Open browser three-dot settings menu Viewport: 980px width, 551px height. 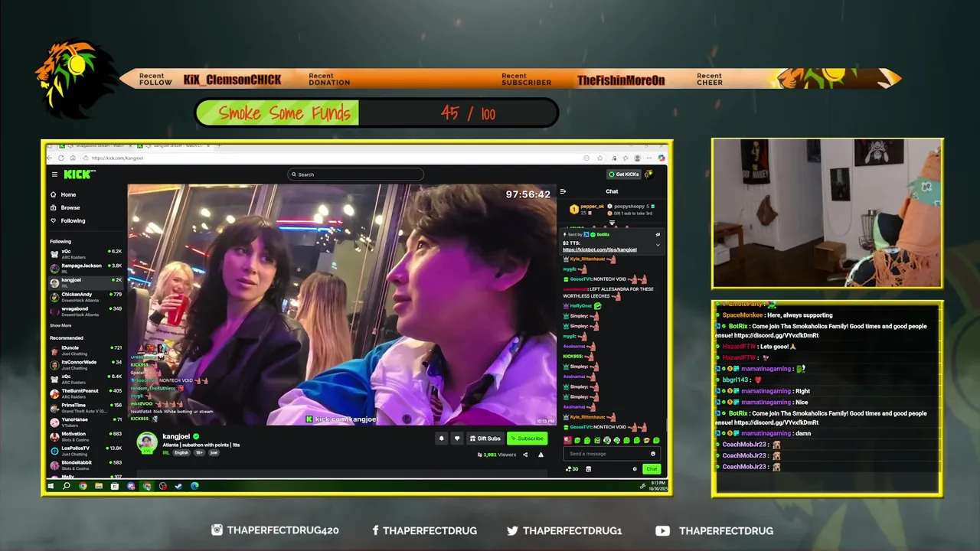pyautogui.click(x=649, y=158)
